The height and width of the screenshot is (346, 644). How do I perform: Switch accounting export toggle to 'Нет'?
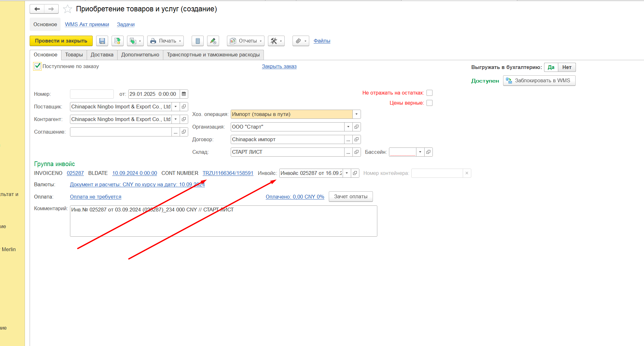566,67
